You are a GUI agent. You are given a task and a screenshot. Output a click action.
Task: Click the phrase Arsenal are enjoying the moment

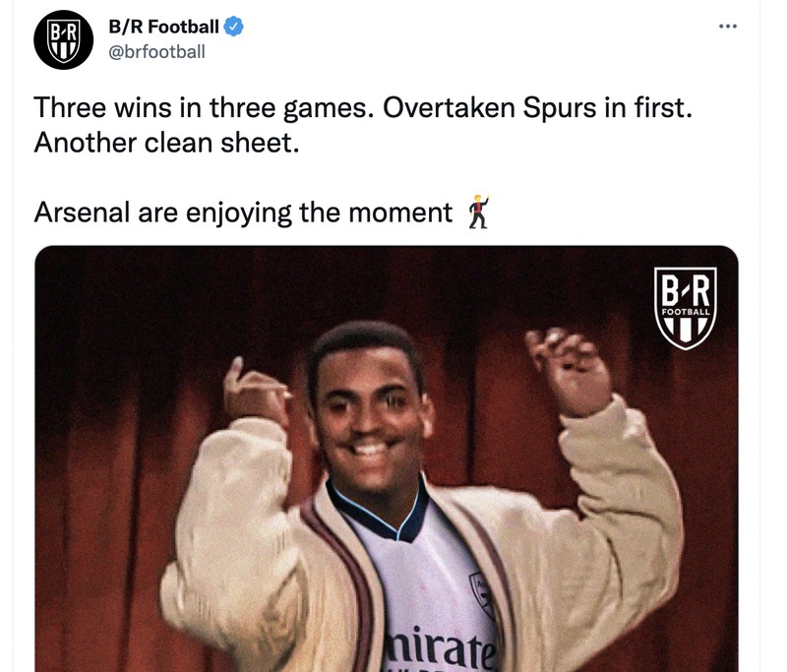(x=246, y=210)
